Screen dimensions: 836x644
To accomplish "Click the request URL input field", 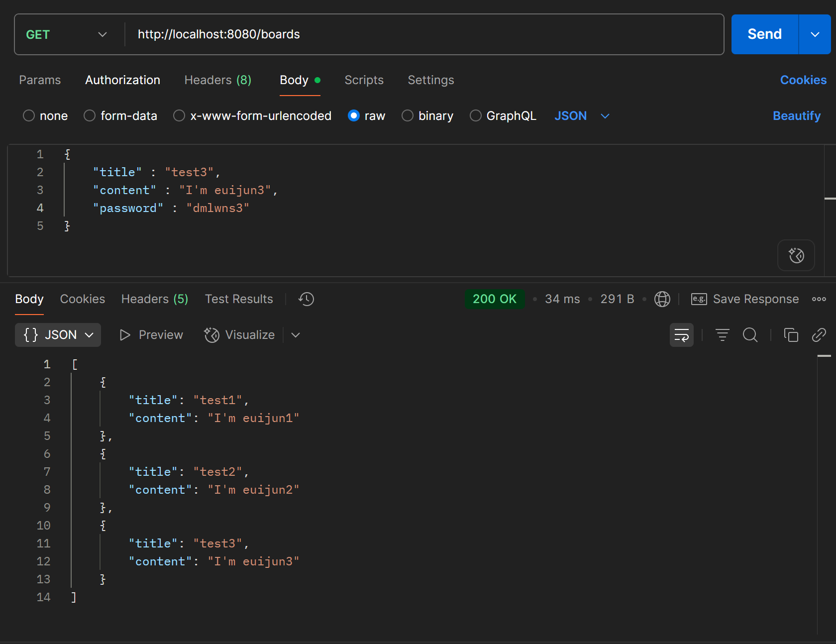I will click(x=424, y=34).
